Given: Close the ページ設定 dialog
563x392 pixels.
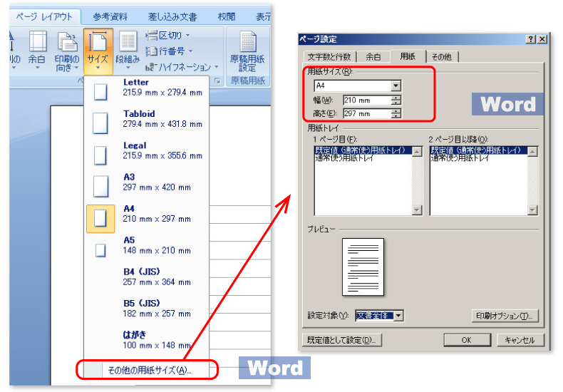Looking at the screenshot, I should point(542,39).
